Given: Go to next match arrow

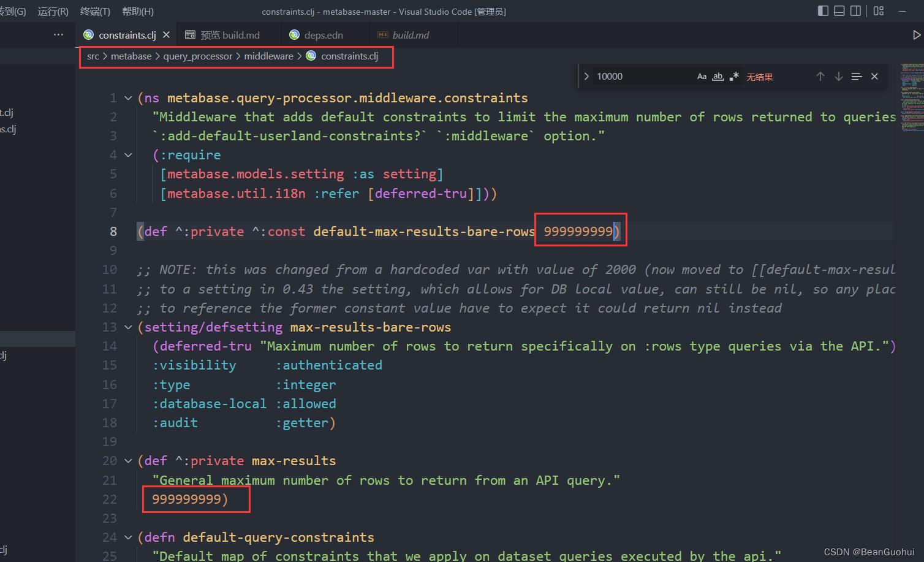Looking at the screenshot, I should click(839, 77).
